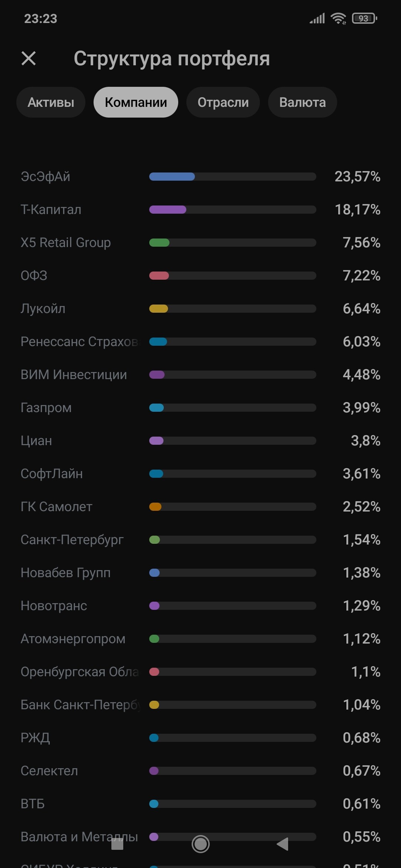Close the portfolio structure screen
The height and width of the screenshot is (868, 401).
click(29, 59)
